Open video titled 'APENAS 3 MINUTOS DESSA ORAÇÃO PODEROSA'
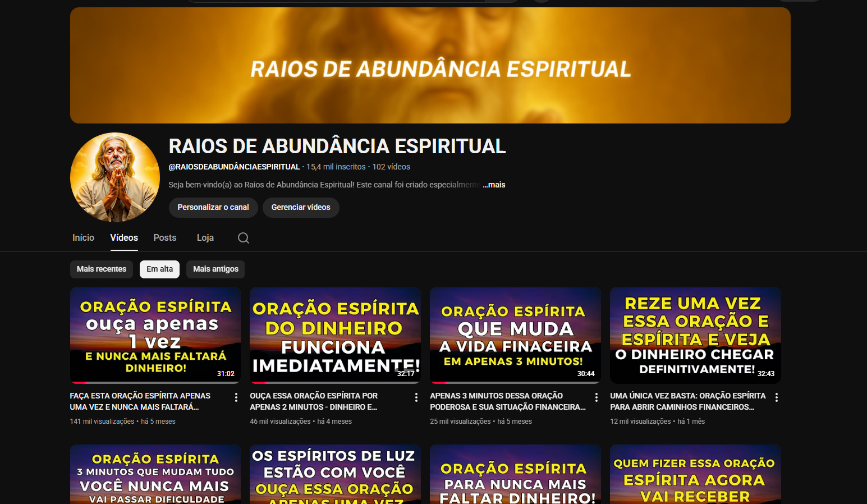Viewport: 867px width, 504px height. 508,401
